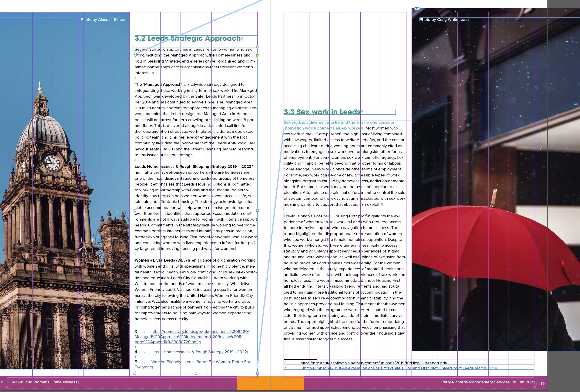Click the top-left corner handle of text frame
Screen dimensions: 580x392
[x=135, y=47]
